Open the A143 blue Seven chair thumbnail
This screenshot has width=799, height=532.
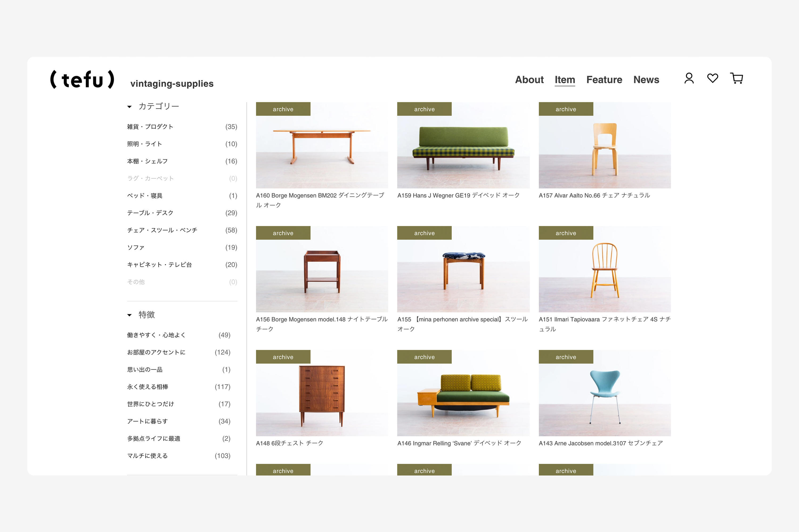click(x=605, y=393)
